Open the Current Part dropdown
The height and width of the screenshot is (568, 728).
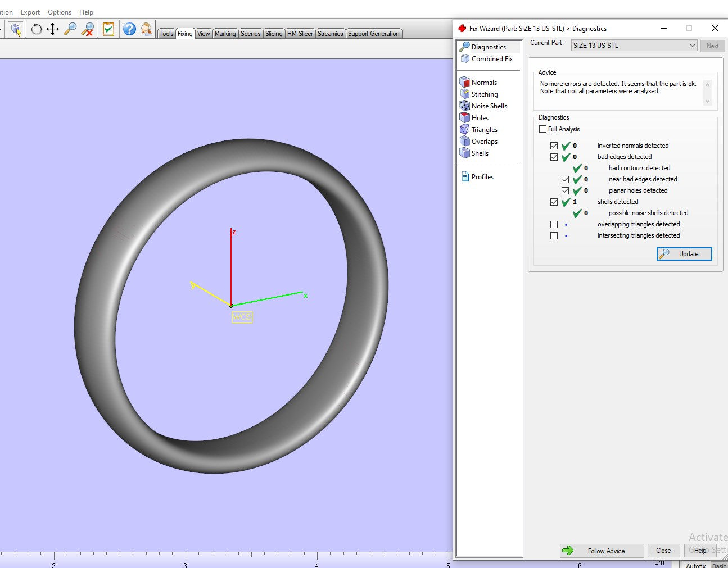[x=634, y=46]
